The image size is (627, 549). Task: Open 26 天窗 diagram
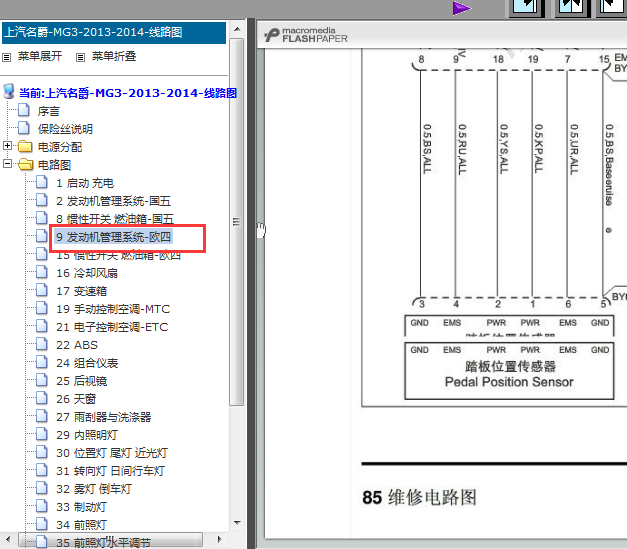[x=76, y=399]
